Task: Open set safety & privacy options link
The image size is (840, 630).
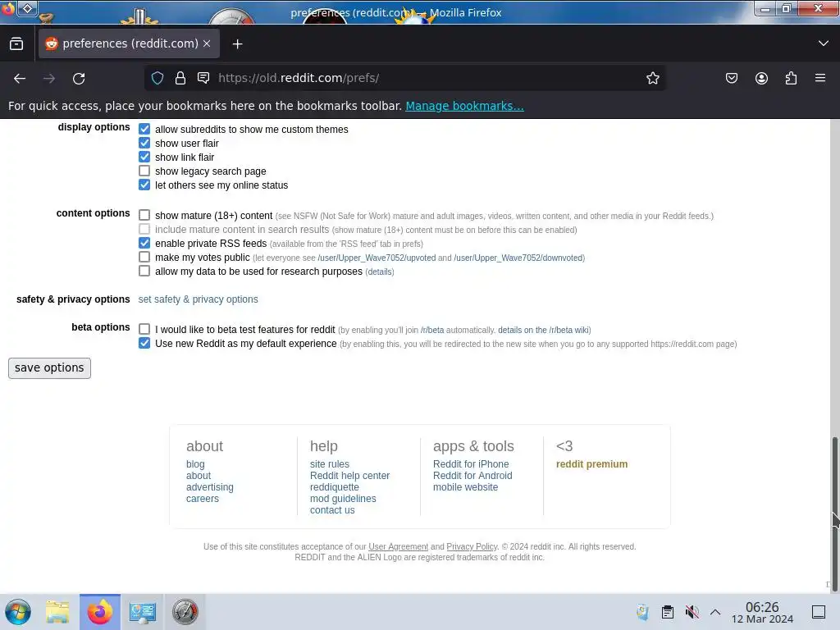Action: pos(199,299)
